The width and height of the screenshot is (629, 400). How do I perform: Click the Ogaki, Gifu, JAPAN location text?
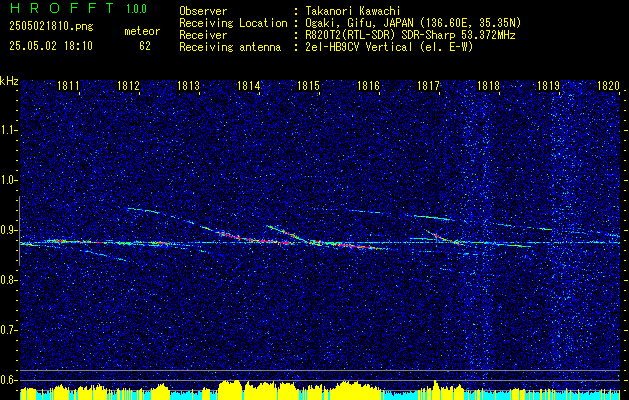pos(413,23)
